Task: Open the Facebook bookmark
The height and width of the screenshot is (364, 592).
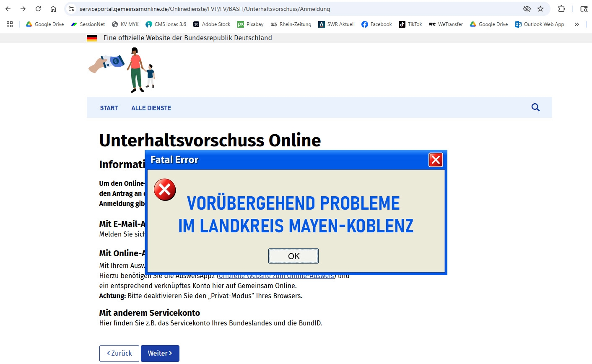Action: click(x=376, y=24)
